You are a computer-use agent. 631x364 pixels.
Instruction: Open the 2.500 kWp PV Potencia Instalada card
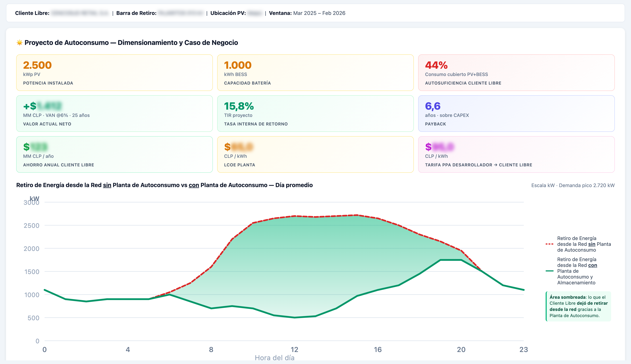pos(114,73)
